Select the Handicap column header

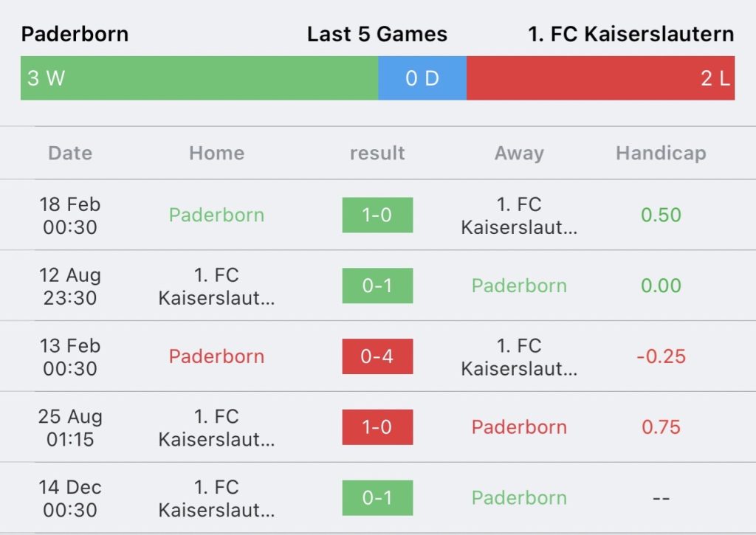point(661,153)
